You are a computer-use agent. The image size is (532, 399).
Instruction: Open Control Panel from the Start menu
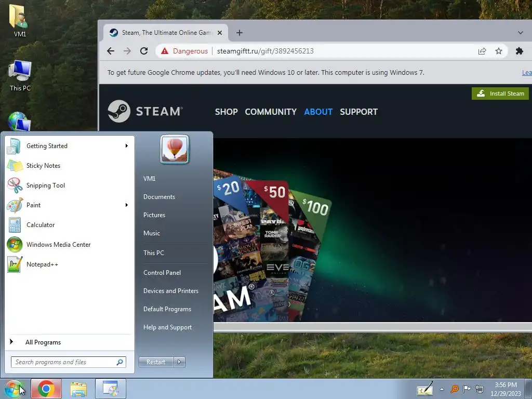(x=162, y=272)
